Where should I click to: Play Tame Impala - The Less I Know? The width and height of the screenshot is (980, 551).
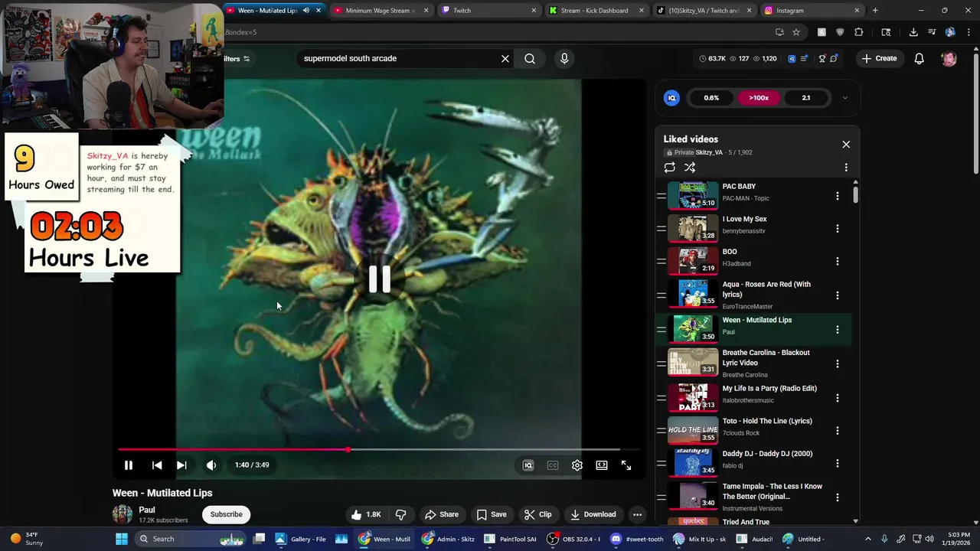click(753, 496)
